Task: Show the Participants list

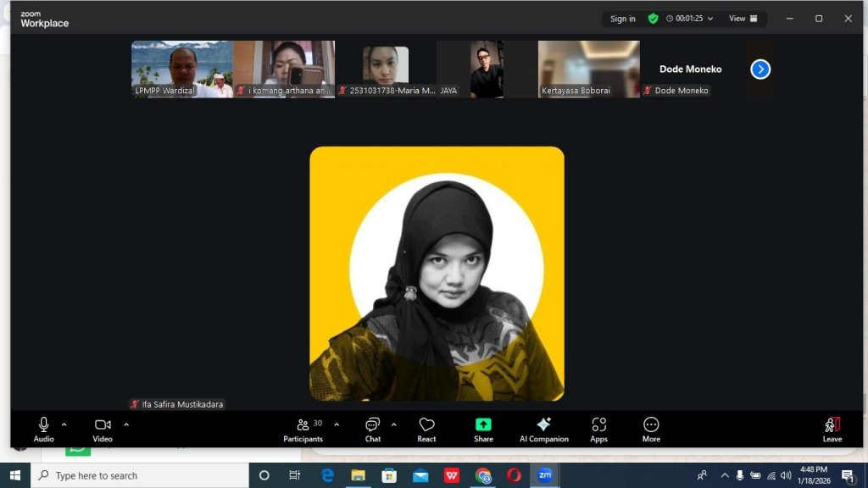Action: pos(303,429)
